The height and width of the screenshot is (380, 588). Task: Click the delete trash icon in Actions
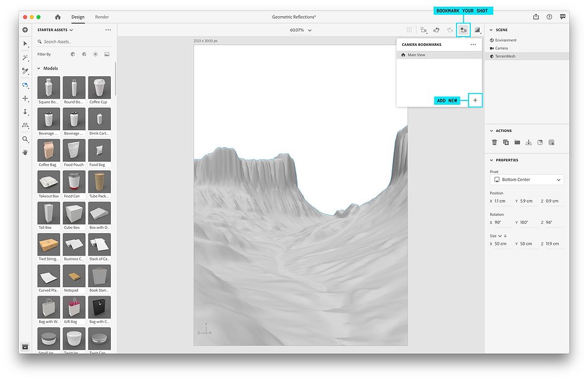click(494, 142)
